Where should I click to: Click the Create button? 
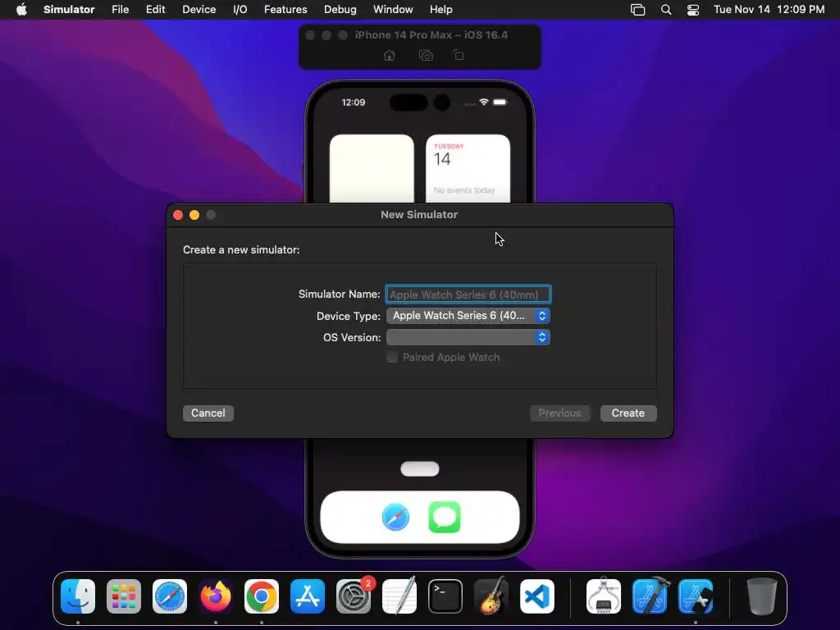pos(628,413)
